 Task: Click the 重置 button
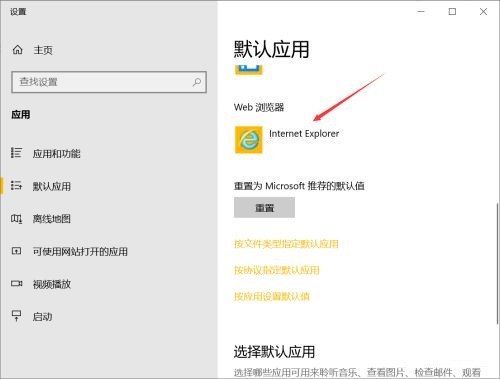[264, 207]
